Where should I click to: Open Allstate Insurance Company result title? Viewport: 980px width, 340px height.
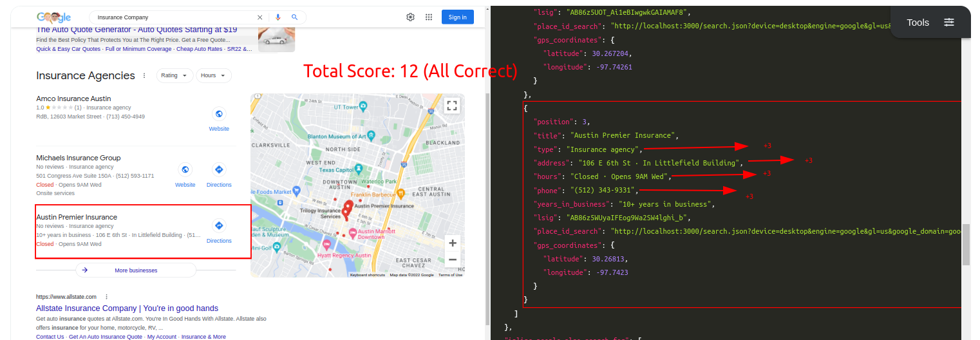127,308
